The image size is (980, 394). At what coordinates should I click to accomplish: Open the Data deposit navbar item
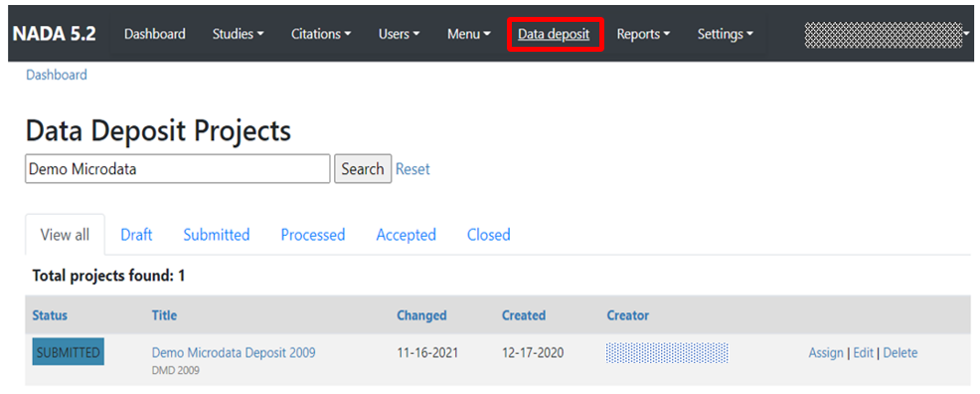(554, 35)
